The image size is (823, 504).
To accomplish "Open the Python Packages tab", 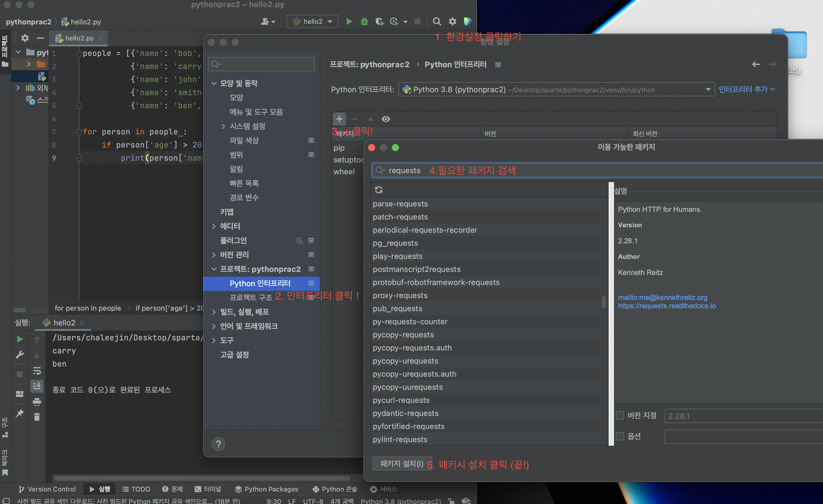I will coord(266,489).
